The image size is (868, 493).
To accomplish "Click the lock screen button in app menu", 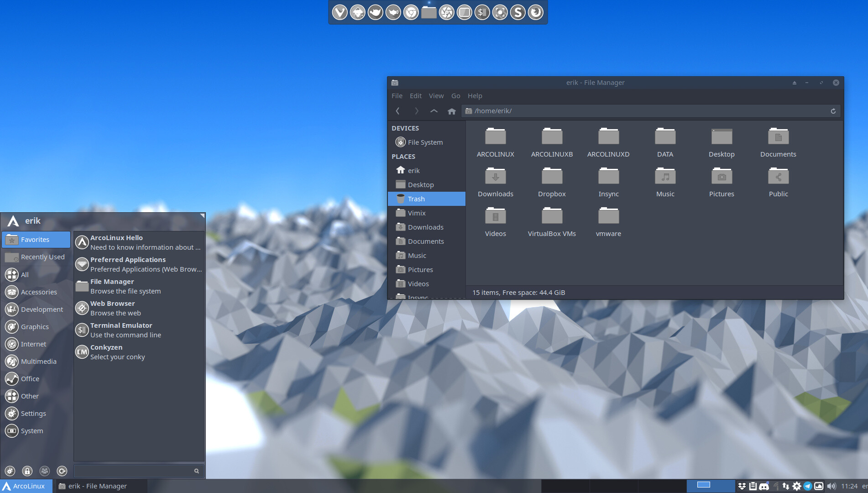I will (x=27, y=471).
